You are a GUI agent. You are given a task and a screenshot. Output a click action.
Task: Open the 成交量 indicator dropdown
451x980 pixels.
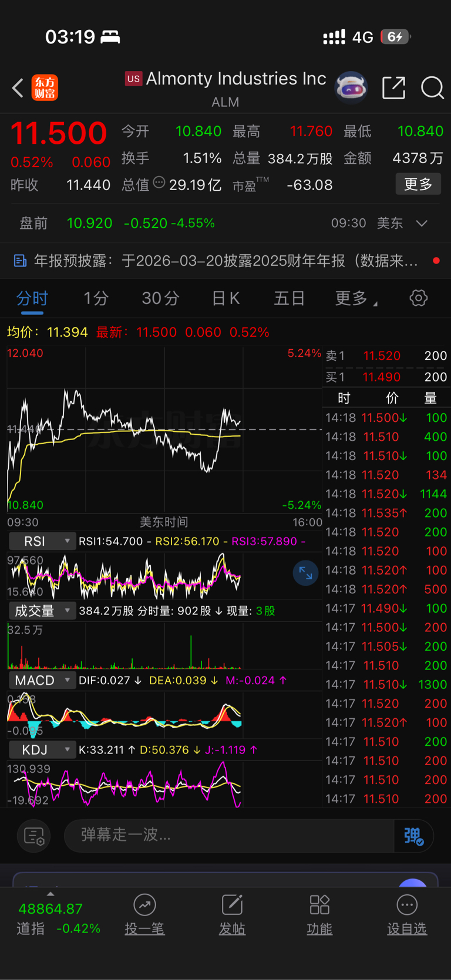[x=42, y=611]
